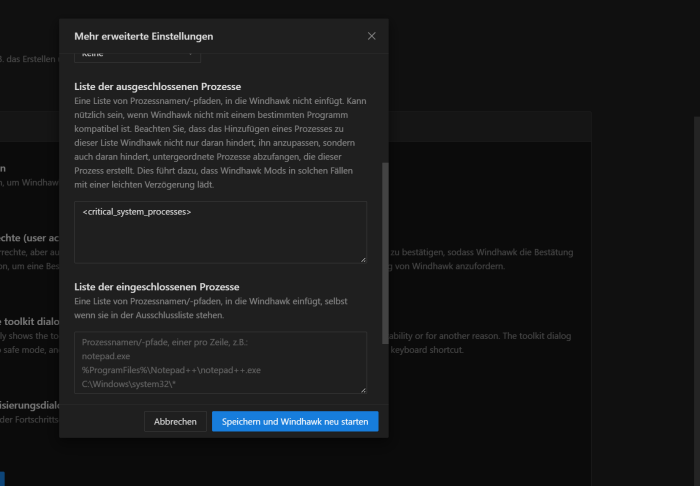Click heading 'Liste der ausgeschlossenen Prozesse'

coord(158,87)
